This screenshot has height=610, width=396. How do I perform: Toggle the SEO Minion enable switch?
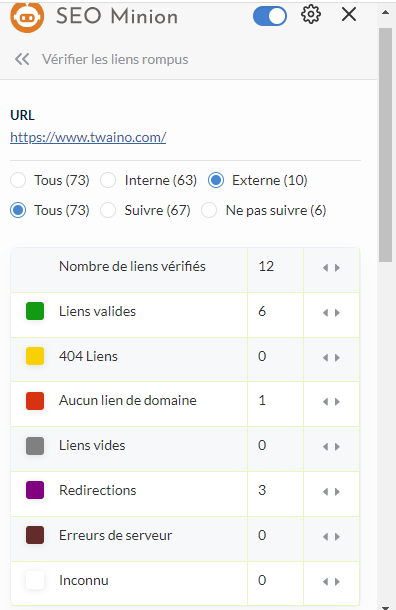pyautogui.click(x=270, y=16)
